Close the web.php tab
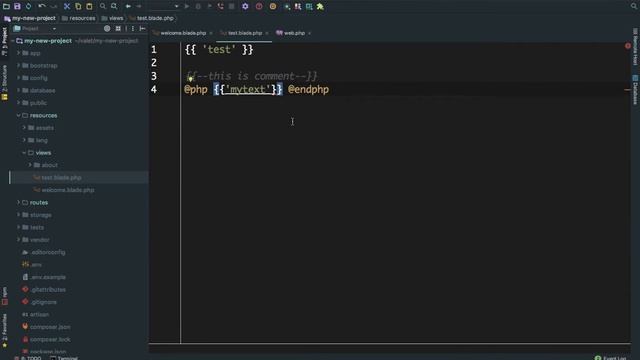This screenshot has height=360, width=640. [309, 33]
